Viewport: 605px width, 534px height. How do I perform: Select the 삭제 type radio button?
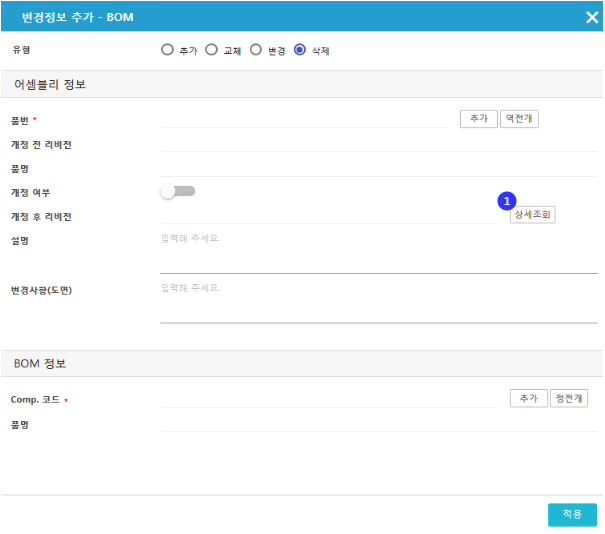300,50
